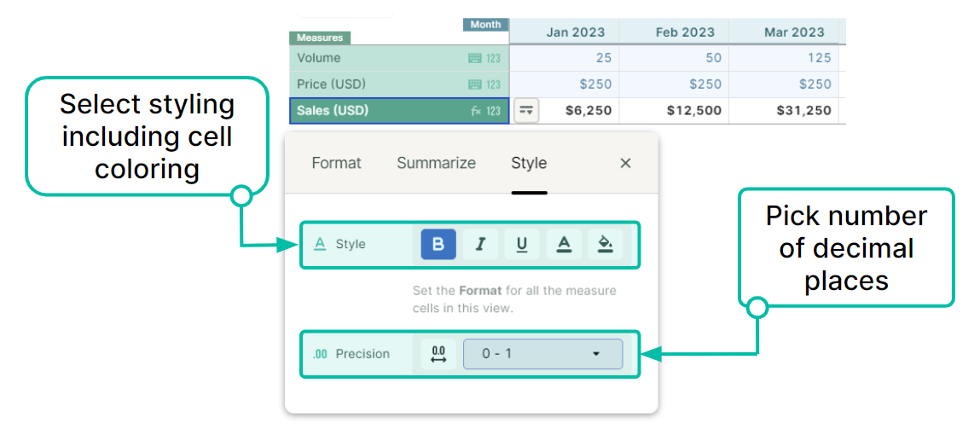Click the precision width icon

438,354
